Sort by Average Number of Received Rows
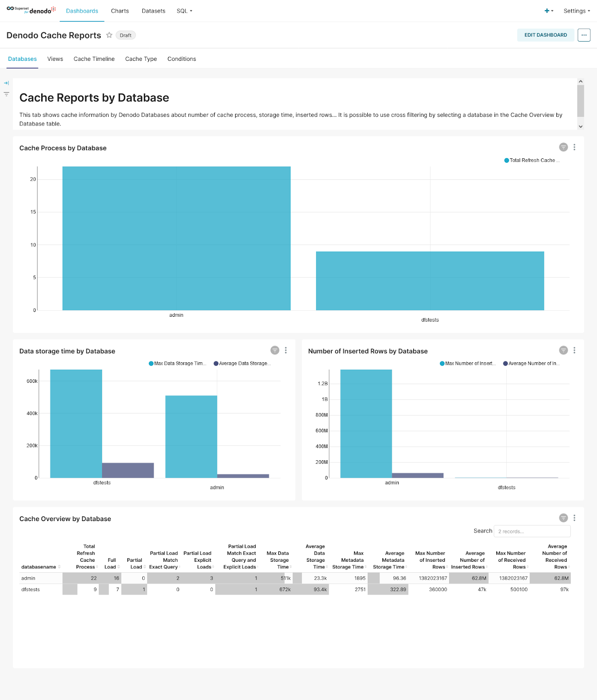Viewport: 597px width, 700px height. (556, 557)
